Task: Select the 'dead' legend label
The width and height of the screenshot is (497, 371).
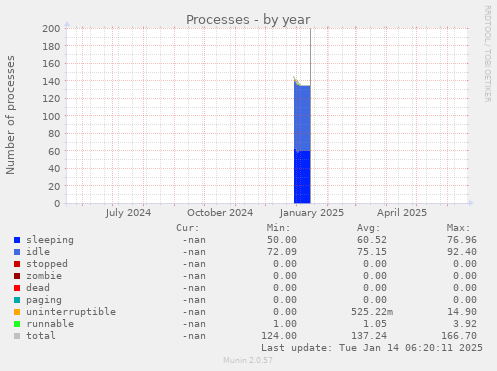Action: click(38, 288)
